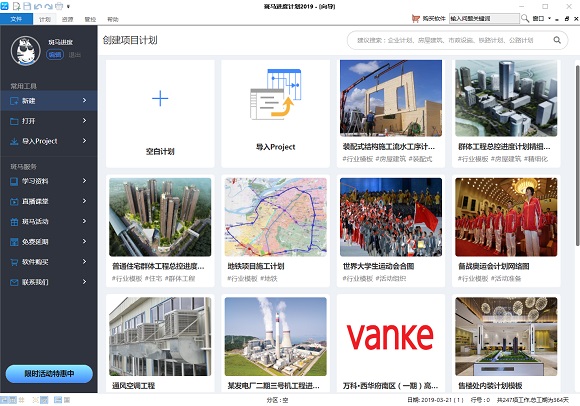Click the save icon in quick toolbar
The height and width of the screenshot is (406, 580).
click(27, 6)
